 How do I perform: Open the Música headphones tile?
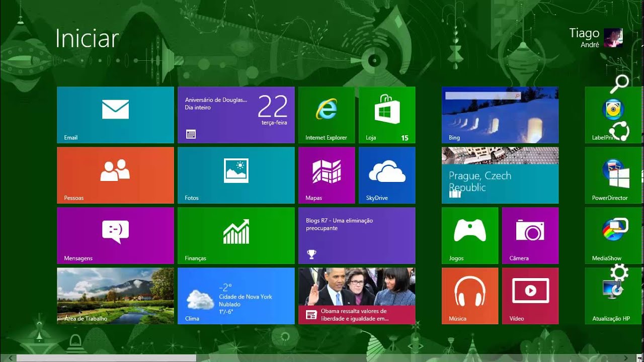[470, 296]
